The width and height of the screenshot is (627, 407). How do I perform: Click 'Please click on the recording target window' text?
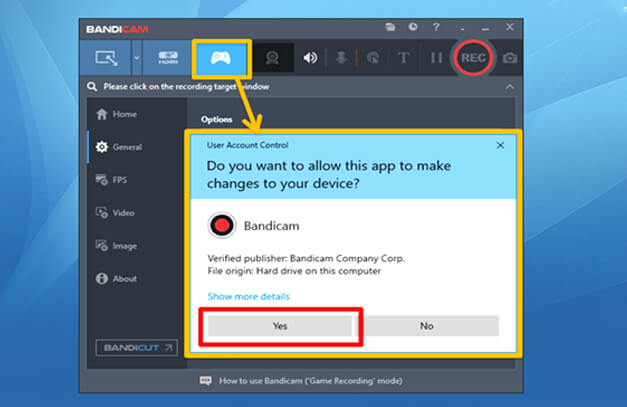click(x=186, y=86)
